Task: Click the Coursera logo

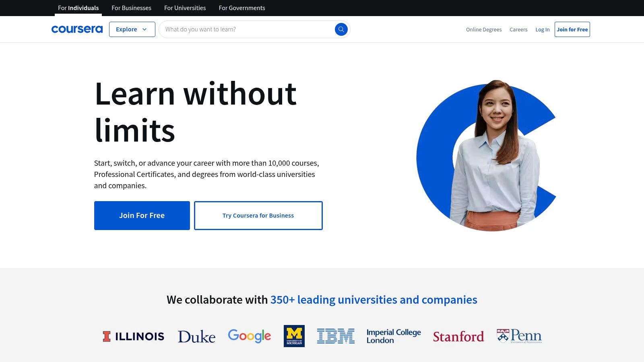Action: pyautogui.click(x=77, y=29)
